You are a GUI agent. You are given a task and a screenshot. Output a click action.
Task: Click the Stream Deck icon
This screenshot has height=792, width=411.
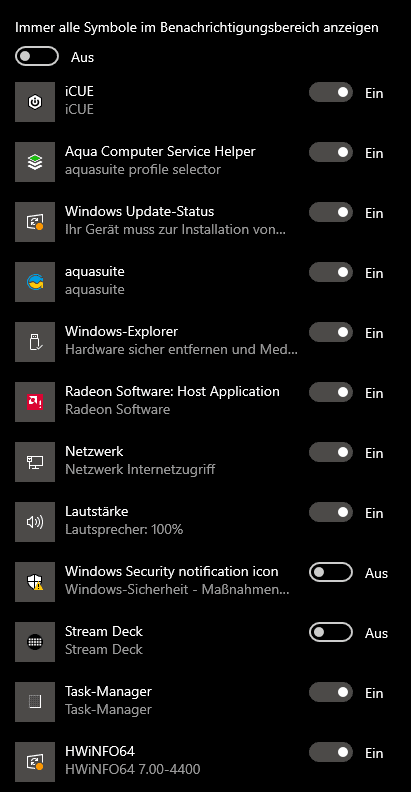tap(35, 642)
